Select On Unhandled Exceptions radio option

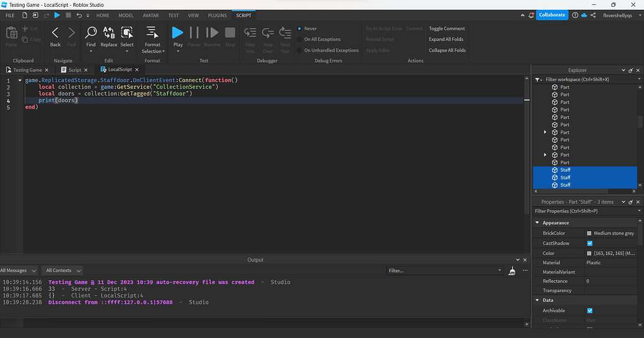(299, 50)
